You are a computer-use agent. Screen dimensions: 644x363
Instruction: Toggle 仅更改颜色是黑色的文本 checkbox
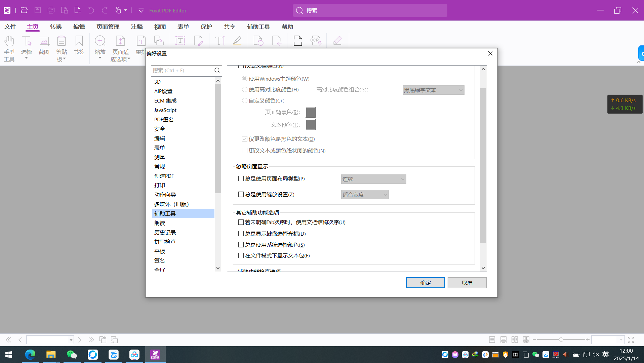pos(245,139)
